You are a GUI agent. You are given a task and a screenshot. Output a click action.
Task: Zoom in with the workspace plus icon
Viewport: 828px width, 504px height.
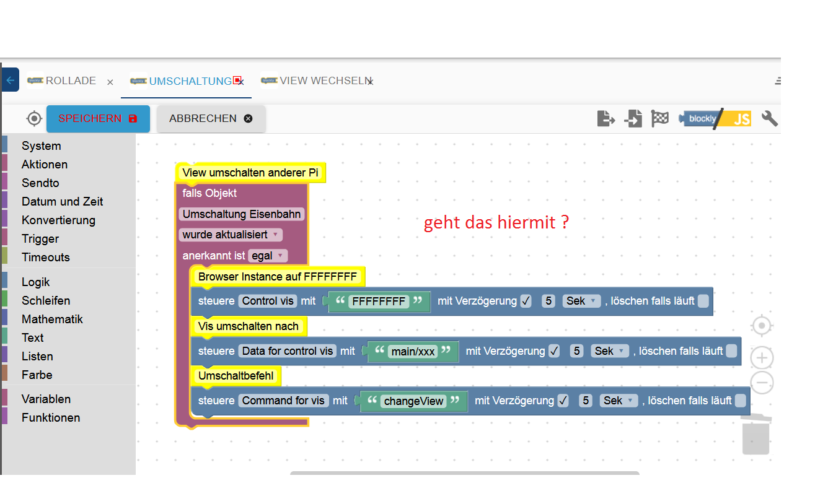762,358
